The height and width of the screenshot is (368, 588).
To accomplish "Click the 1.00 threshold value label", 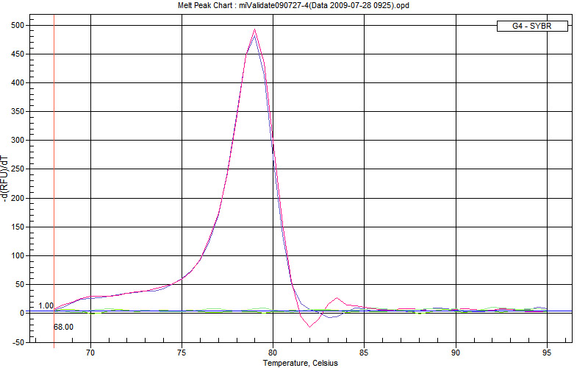I will 46,305.
